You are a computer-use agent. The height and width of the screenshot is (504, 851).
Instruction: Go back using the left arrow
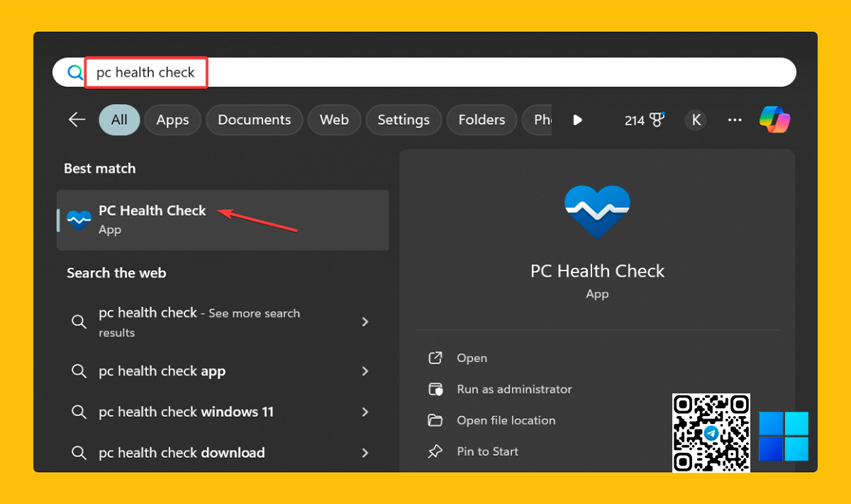77,120
